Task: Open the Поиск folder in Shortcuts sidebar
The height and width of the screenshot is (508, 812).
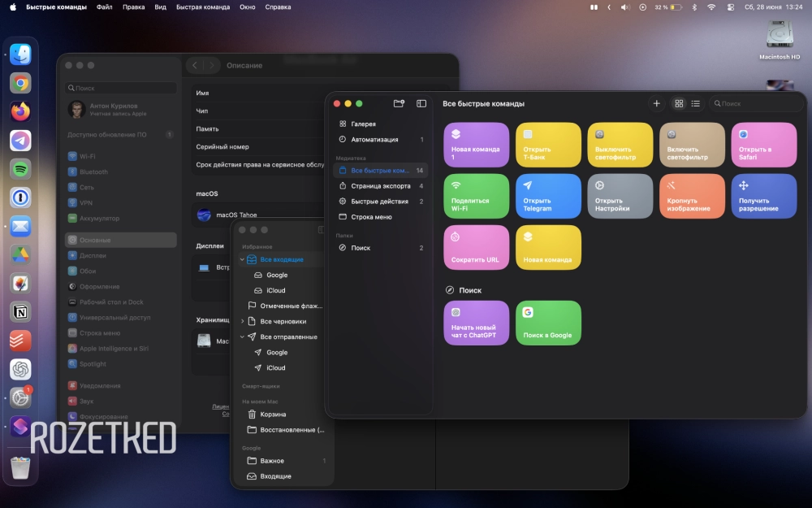Action: coord(381,248)
